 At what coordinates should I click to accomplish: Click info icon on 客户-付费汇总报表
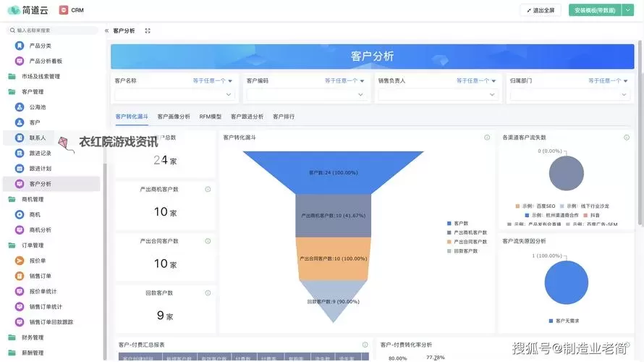tap(365, 345)
